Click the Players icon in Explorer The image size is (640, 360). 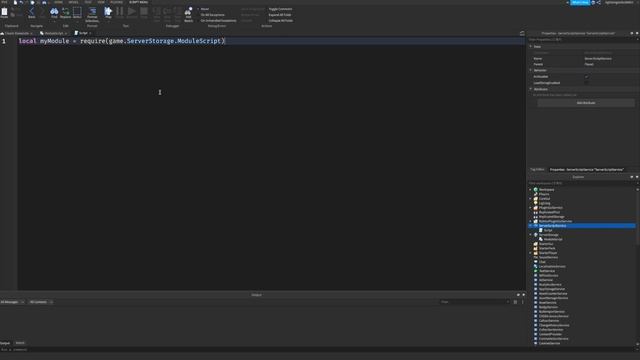tap(536, 194)
